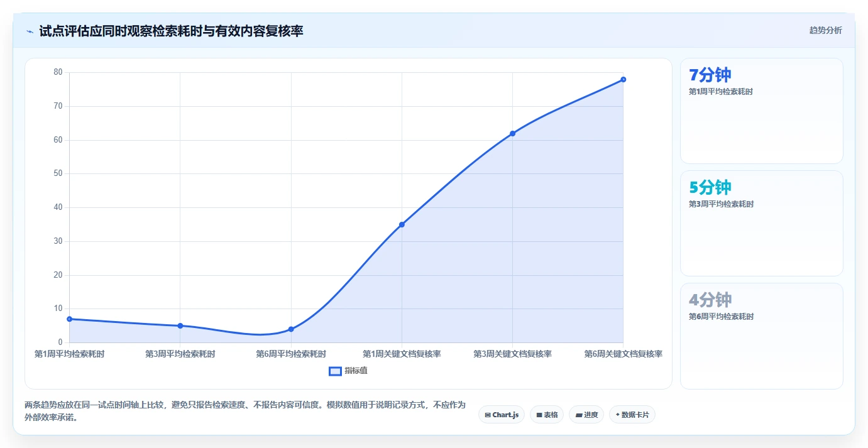Click the data point for 第6周平均检索耗时
The width and height of the screenshot is (868, 448).
point(291,329)
